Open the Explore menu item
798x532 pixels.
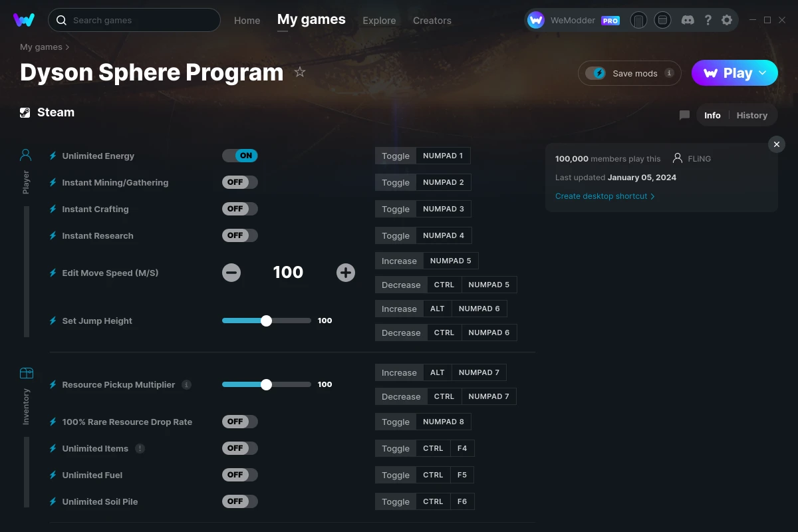tap(379, 21)
